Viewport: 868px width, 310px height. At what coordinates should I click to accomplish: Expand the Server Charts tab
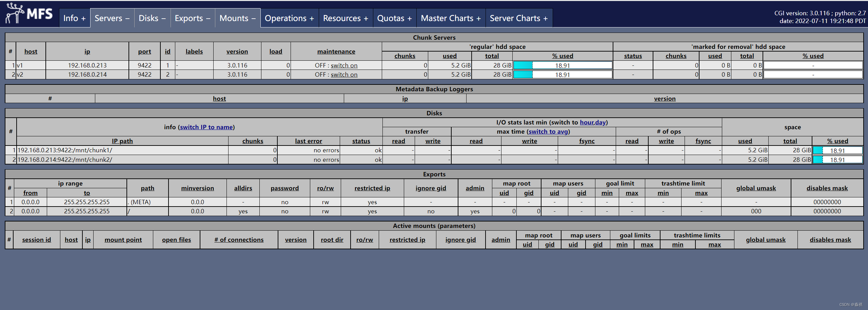click(519, 18)
